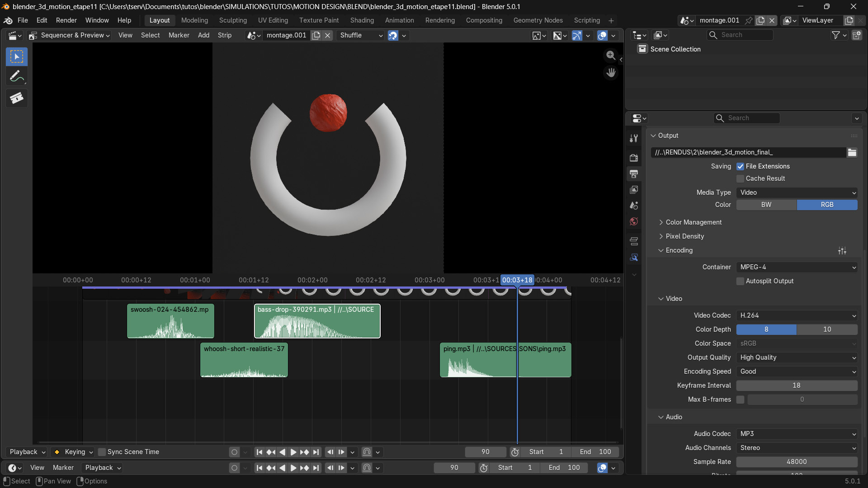Click the Keyframe Interval value slider

coord(797,386)
